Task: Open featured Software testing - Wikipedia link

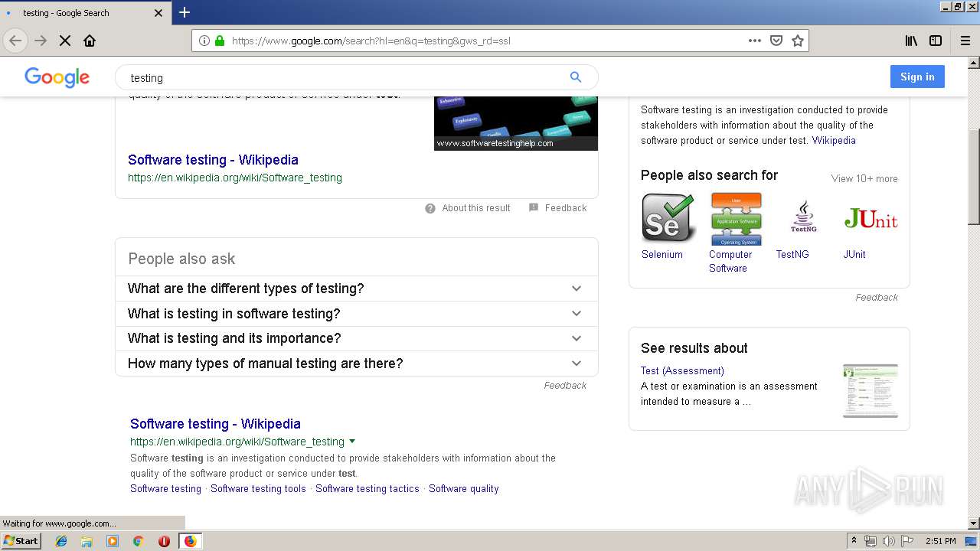Action: 213,160
